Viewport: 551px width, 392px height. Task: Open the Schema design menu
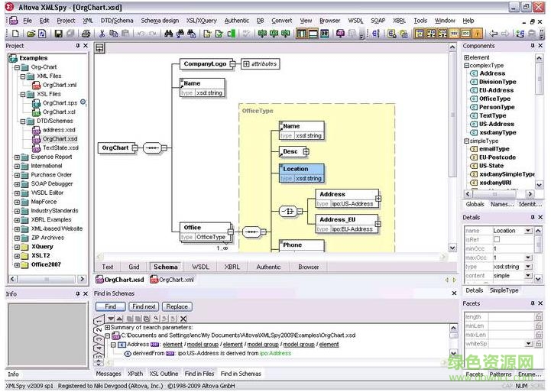click(160, 21)
